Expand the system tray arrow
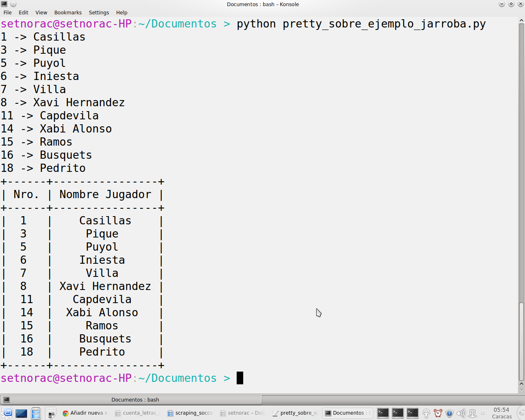The height and width of the screenshot is (420, 525). click(483, 413)
